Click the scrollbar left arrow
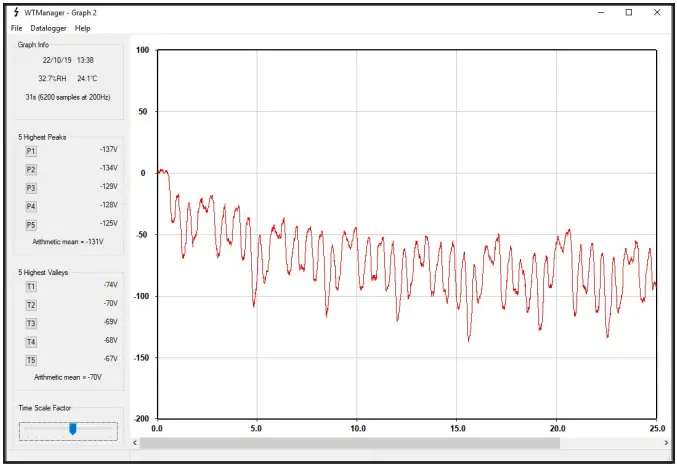 pyautogui.click(x=135, y=443)
